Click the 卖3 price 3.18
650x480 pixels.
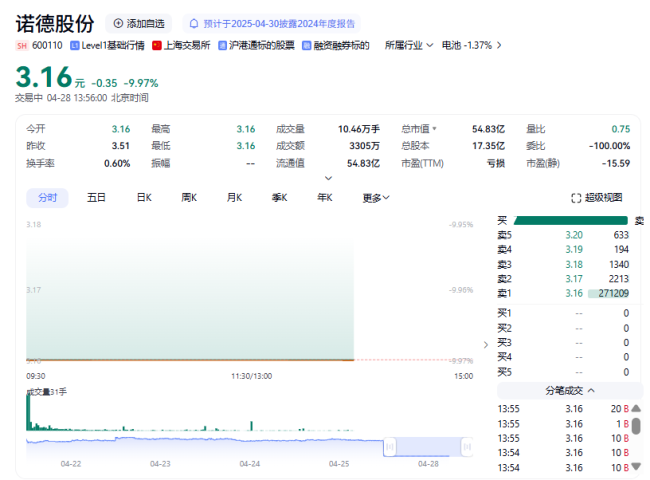pos(574,264)
